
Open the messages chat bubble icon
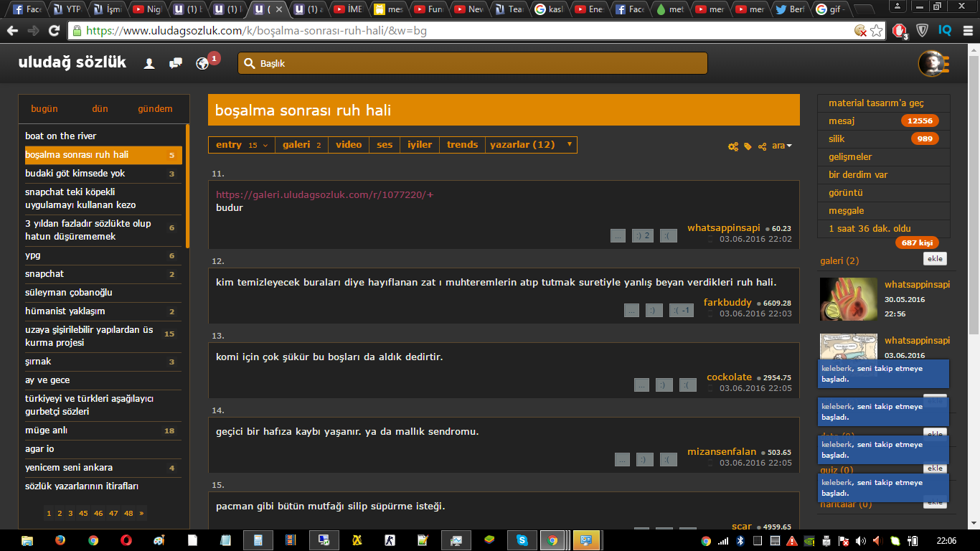click(x=176, y=64)
